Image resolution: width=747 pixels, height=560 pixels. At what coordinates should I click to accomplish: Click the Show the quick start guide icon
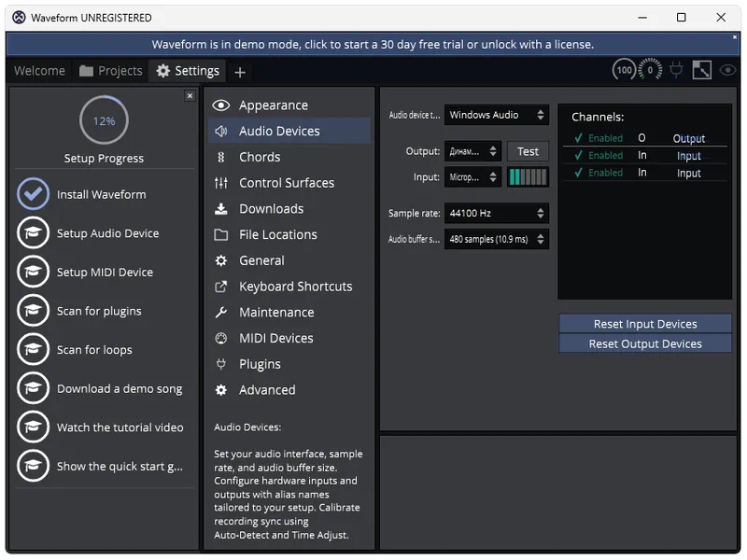click(33, 466)
